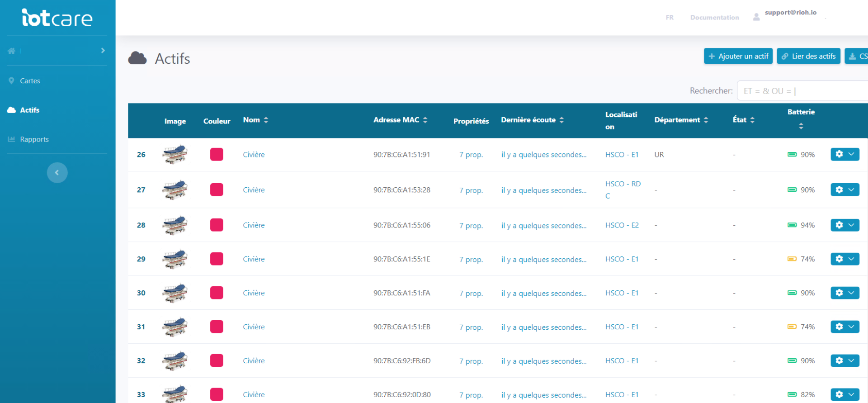Sort by Adresse MAC column arrows
Viewport: 868px width, 403px height.
425,120
